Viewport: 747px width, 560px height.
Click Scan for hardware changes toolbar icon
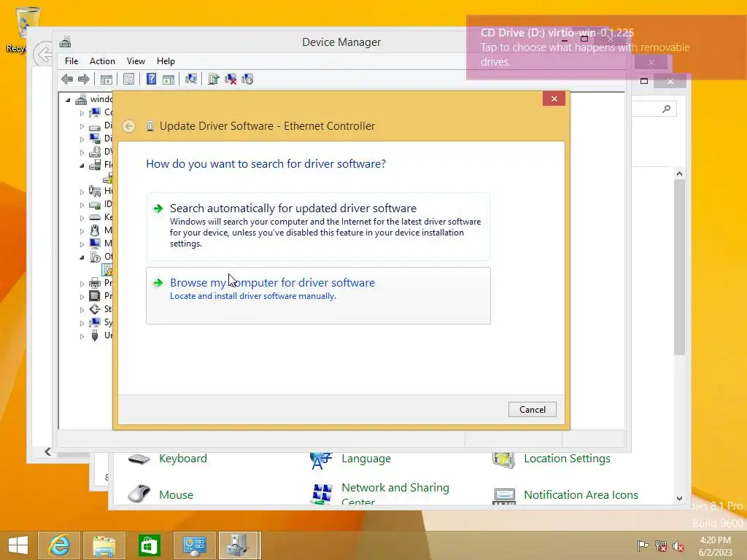(x=191, y=79)
